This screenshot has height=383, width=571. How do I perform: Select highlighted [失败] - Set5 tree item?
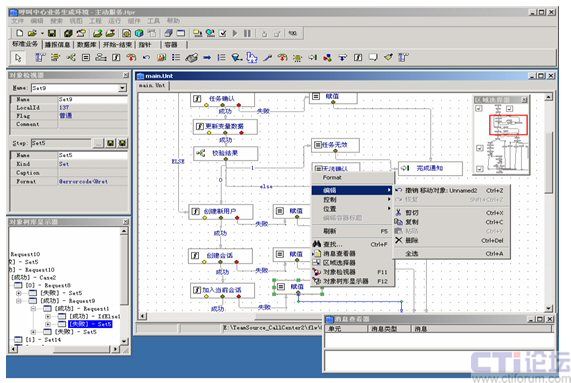pyautogui.click(x=90, y=324)
